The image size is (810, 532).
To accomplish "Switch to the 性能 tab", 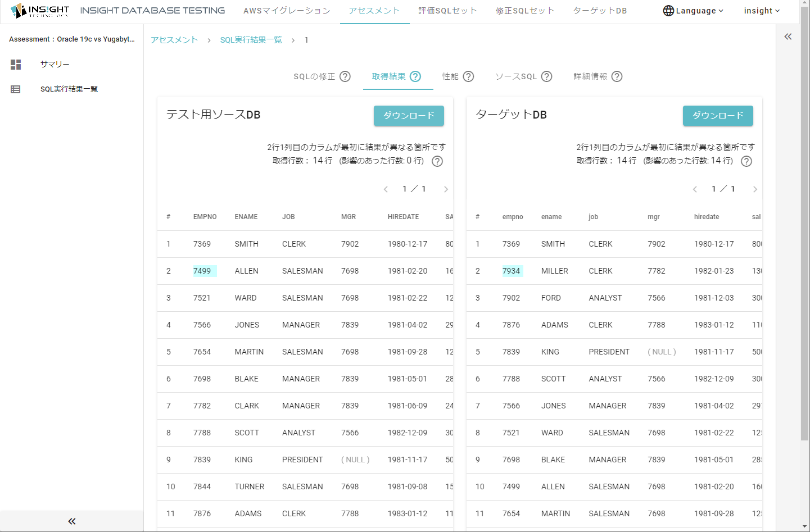I will click(450, 76).
